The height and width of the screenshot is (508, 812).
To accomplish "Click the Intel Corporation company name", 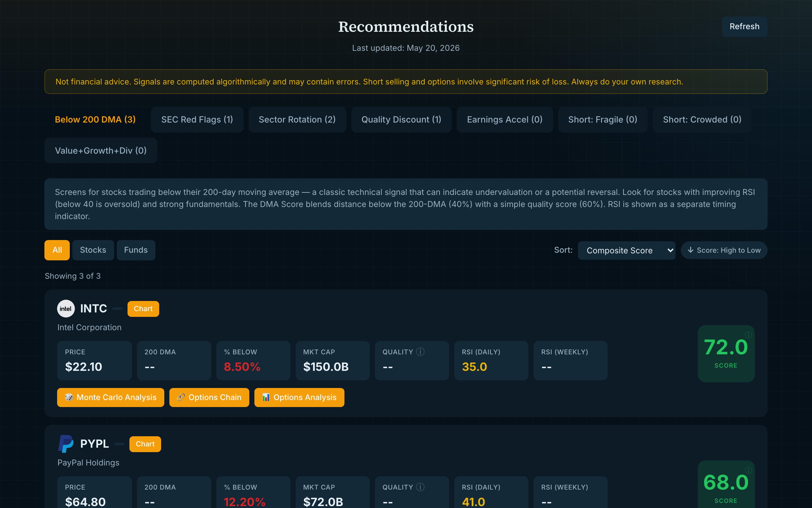I will tap(89, 327).
